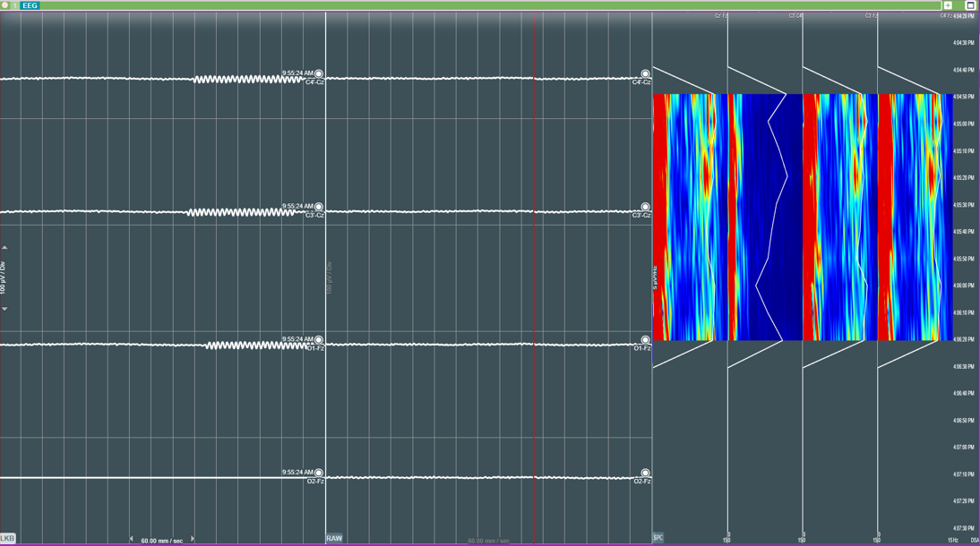Click the DSA label in the spectral pane

pos(975,541)
